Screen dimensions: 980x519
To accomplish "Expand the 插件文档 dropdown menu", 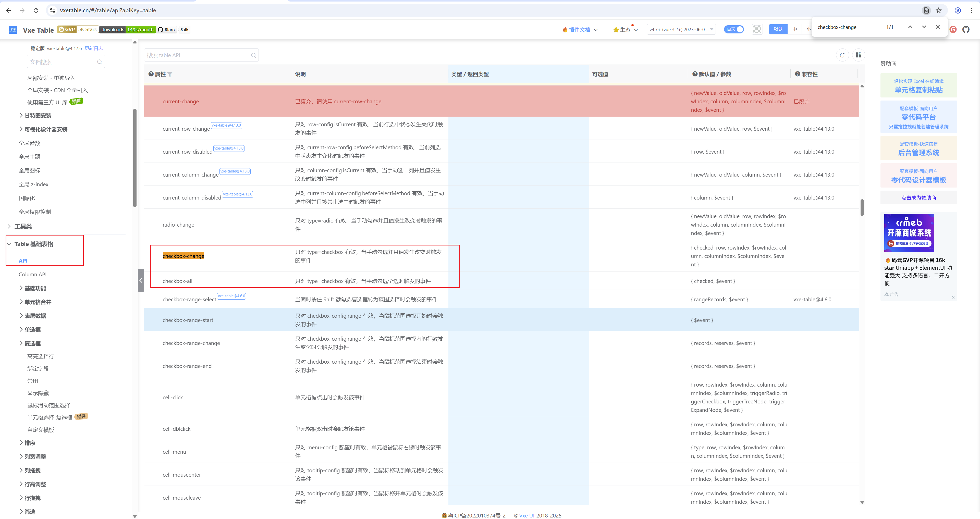I will pos(580,30).
